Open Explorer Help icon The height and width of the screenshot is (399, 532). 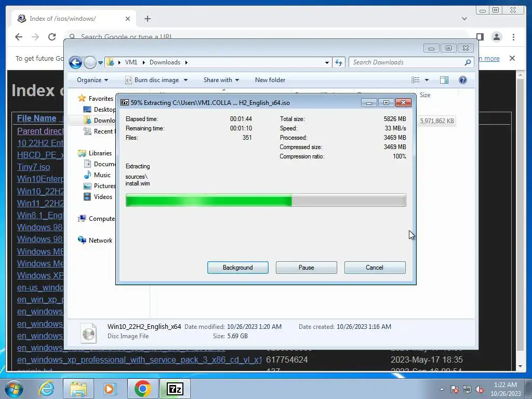pyautogui.click(x=463, y=80)
